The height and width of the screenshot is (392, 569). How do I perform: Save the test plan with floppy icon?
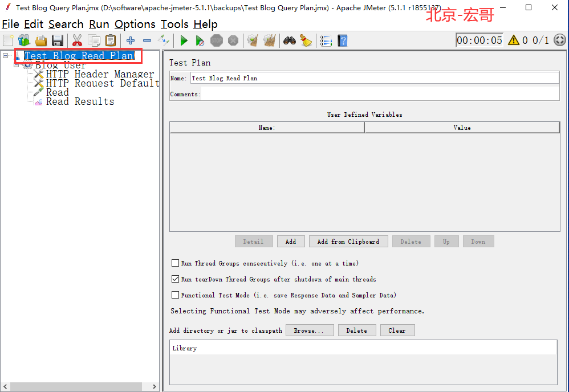point(58,40)
